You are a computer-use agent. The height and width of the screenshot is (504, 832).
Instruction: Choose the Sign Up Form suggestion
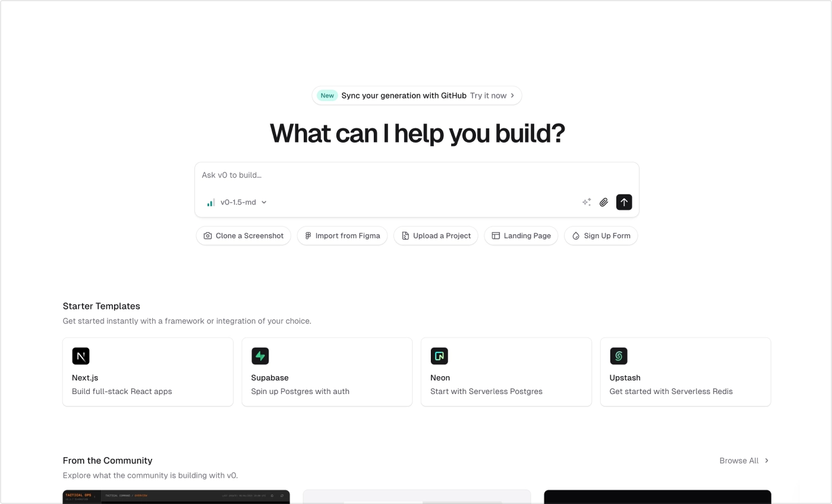point(601,236)
